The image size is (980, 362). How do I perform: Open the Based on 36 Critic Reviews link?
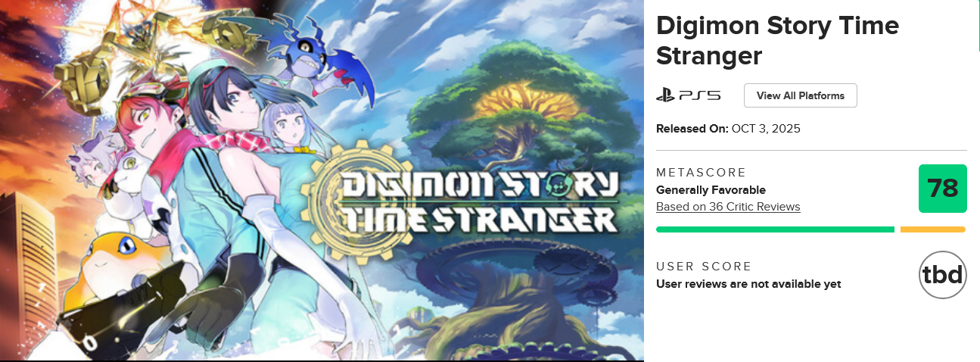coord(727,207)
